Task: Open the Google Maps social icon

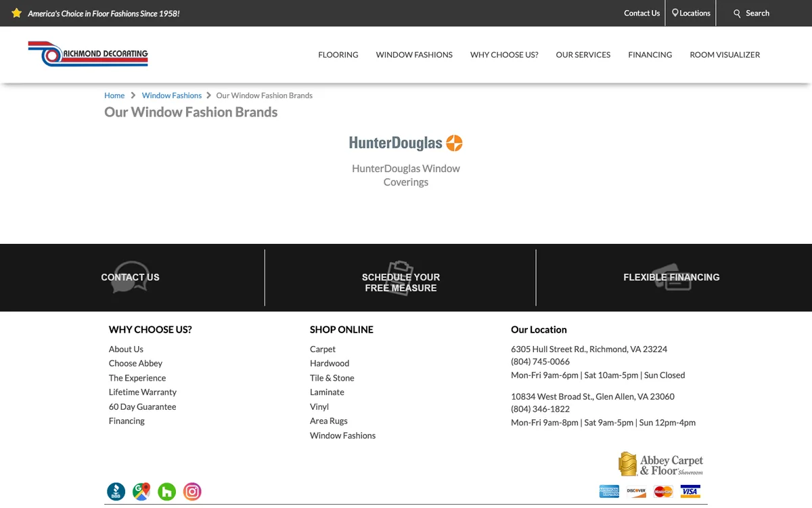Action: [141, 492]
